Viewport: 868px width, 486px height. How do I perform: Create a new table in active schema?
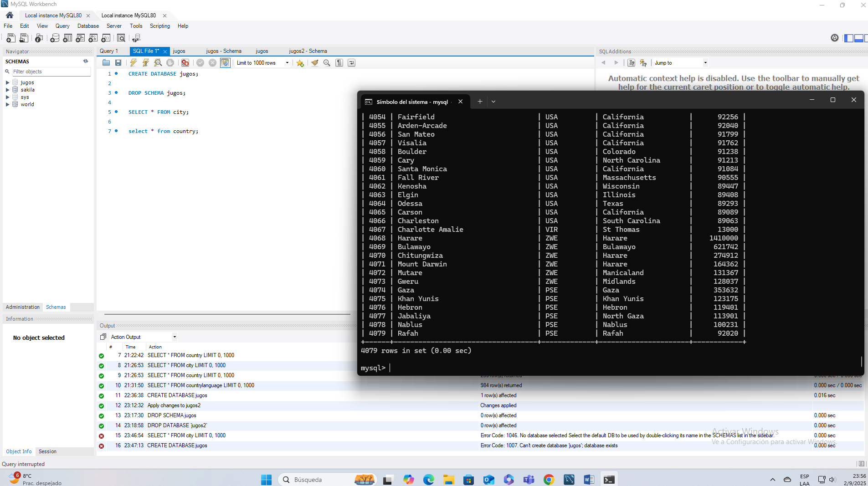[x=67, y=38]
